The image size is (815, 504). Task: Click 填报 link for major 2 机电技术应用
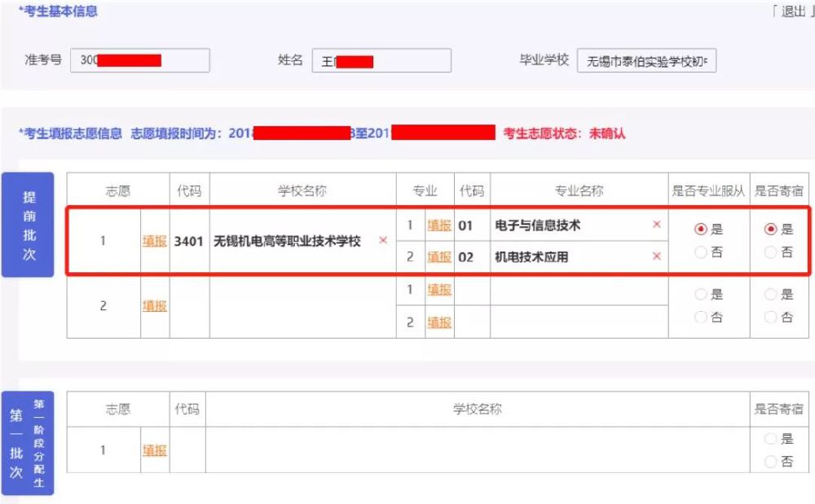pyautogui.click(x=439, y=257)
